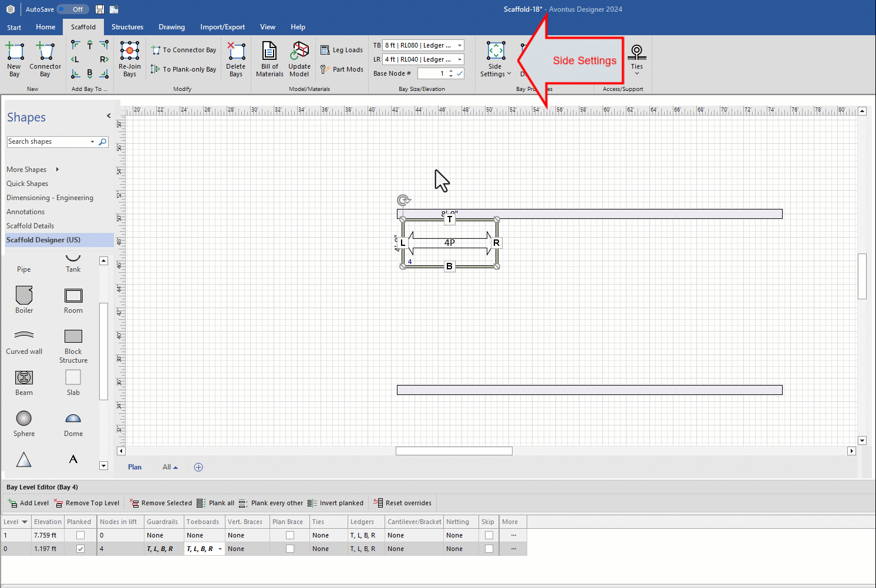Check the Planked box for level 1
The height and width of the screenshot is (588, 876).
point(80,535)
